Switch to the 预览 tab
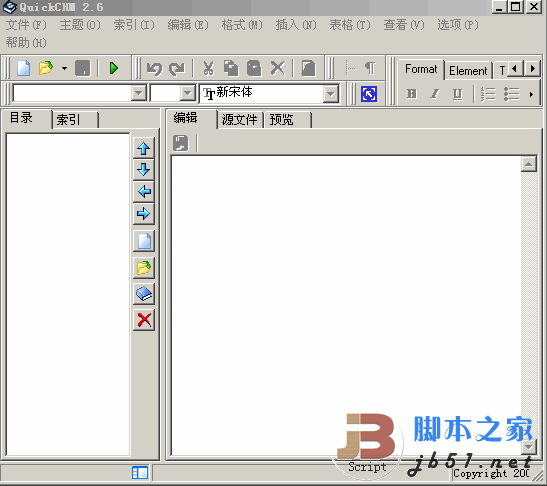Screen dimensions: 547x486 [287, 120]
